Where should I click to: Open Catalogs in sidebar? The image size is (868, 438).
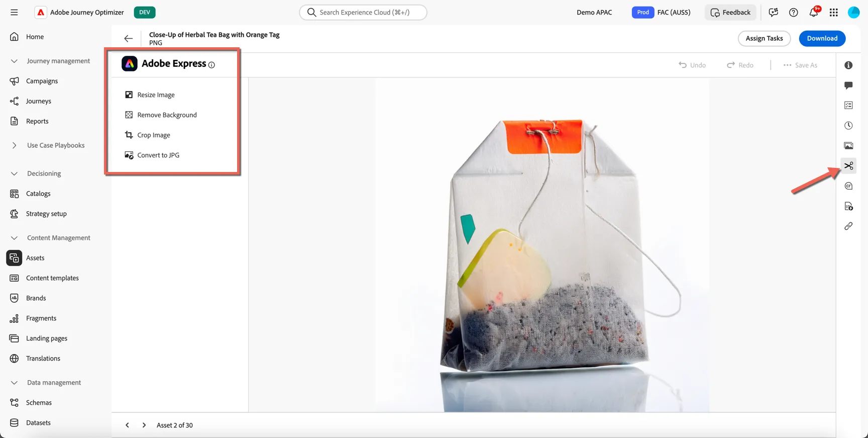click(x=38, y=194)
